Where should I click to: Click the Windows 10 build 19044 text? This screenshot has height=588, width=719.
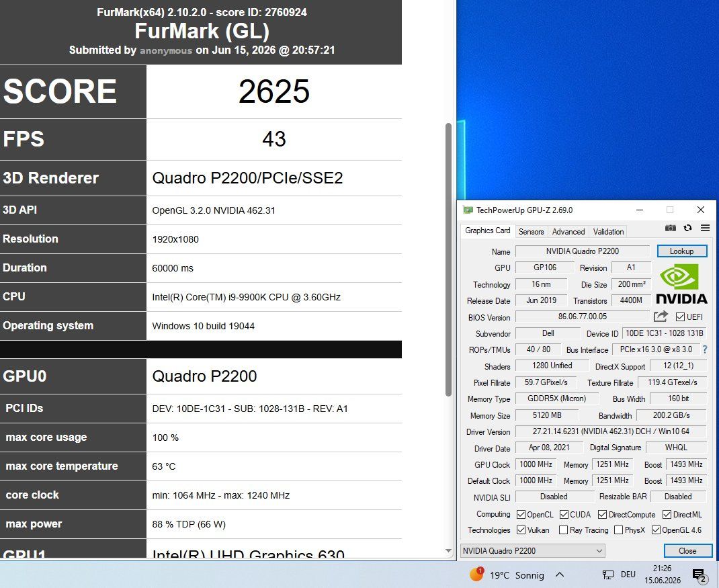[x=204, y=326]
